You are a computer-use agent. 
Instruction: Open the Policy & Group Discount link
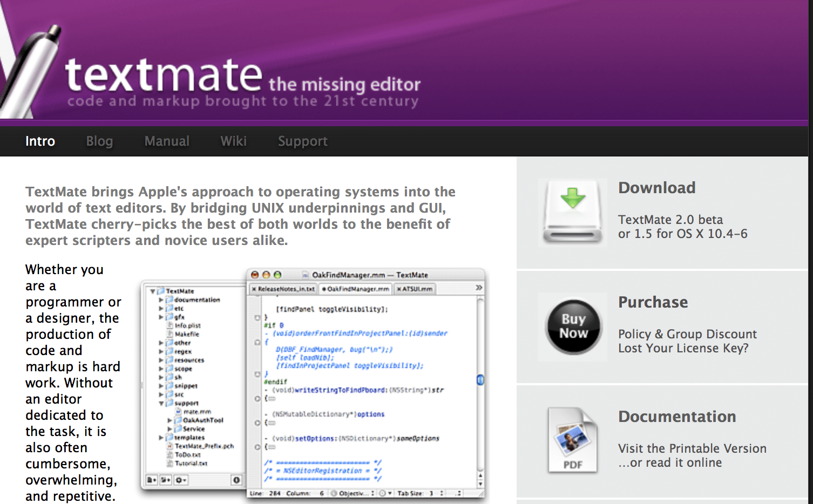point(688,334)
